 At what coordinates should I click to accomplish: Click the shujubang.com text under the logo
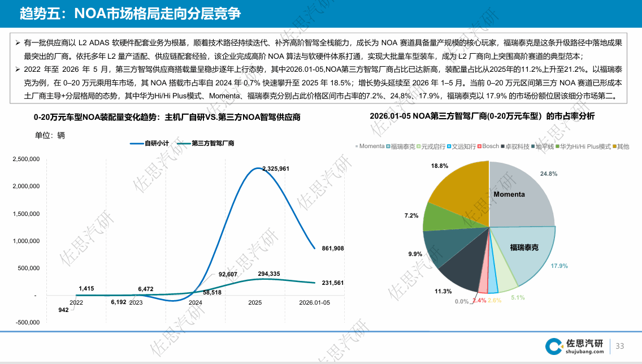(x=585, y=352)
